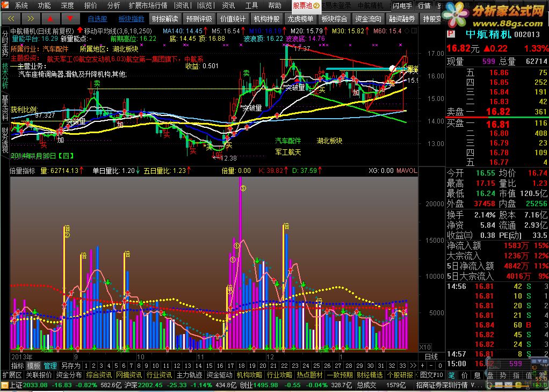Select template number 18
Screen dimensions: 549x392
coord(242,366)
